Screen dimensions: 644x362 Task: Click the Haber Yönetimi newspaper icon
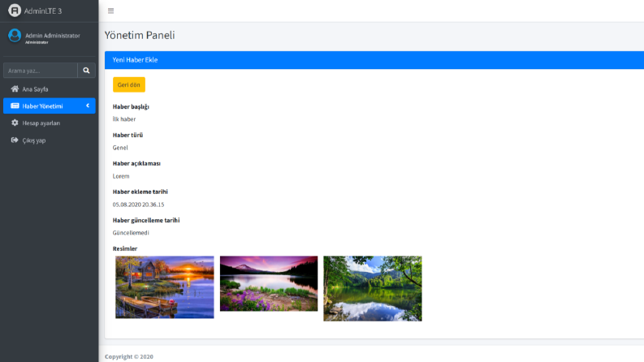point(15,106)
